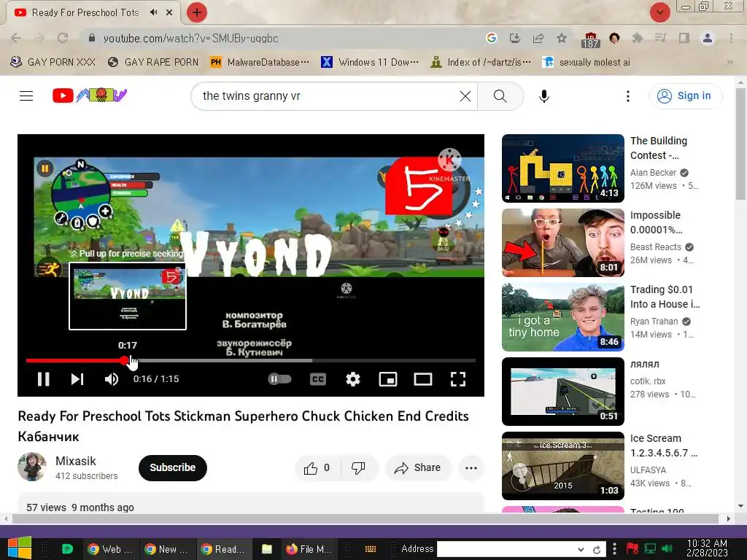
Task: Open a new tab with red plus
Action: pyautogui.click(x=197, y=12)
